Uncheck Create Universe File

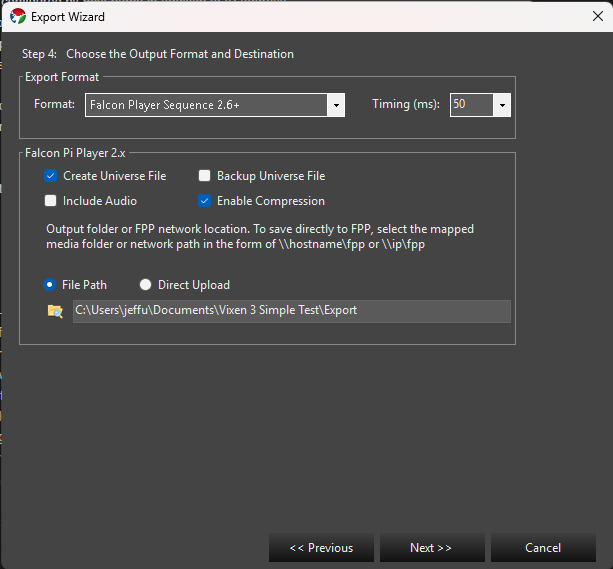(50, 176)
